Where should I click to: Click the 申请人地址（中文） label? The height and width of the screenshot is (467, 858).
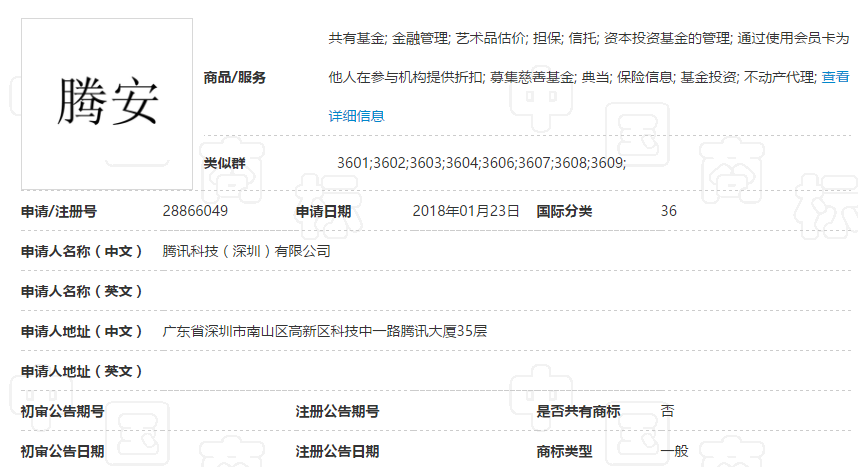point(82,331)
